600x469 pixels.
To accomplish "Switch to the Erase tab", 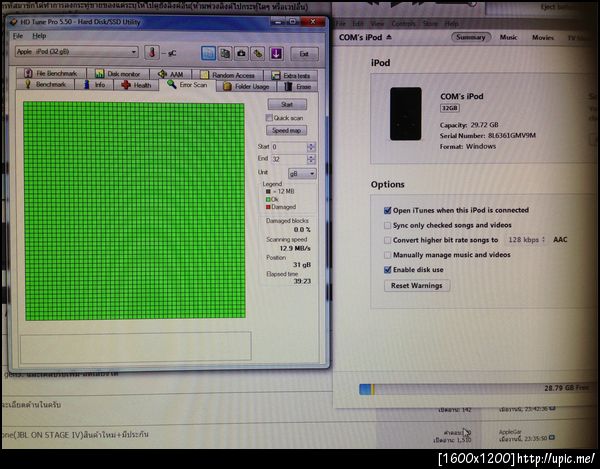I will [x=298, y=87].
